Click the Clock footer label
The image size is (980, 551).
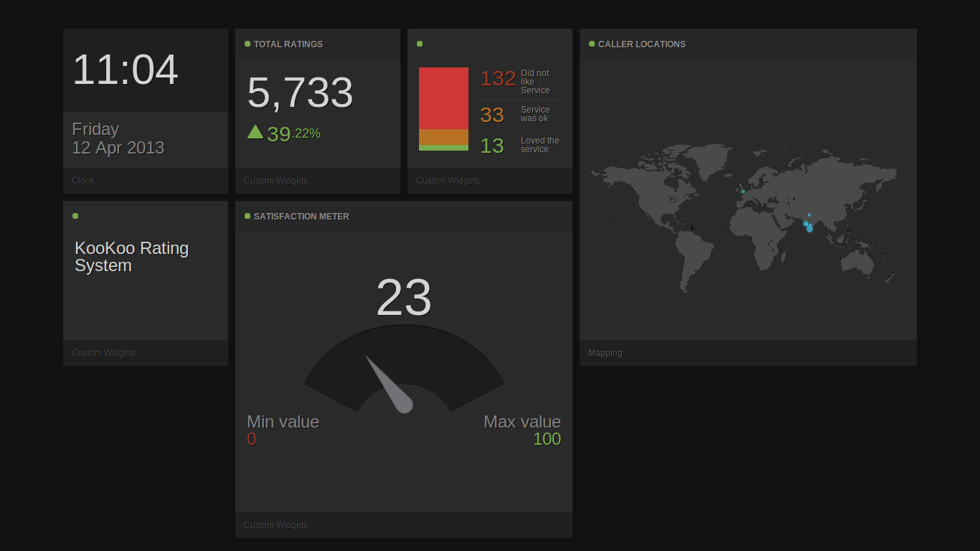[83, 180]
